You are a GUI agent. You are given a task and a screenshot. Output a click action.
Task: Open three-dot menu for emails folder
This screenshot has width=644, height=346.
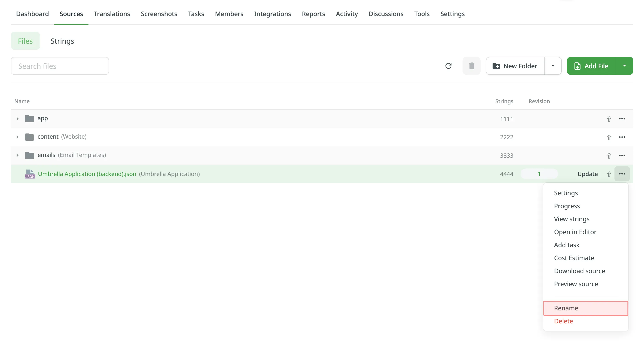point(622,155)
